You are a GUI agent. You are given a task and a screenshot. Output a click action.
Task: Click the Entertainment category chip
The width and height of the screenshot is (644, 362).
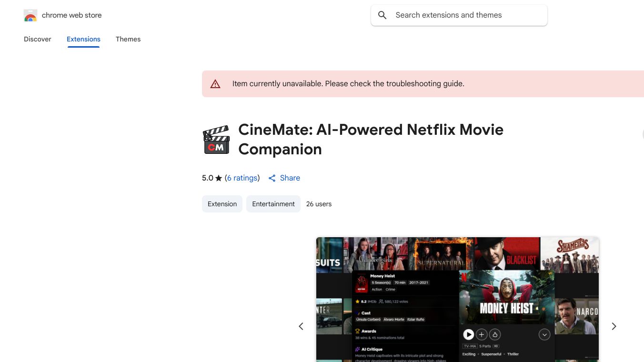coord(273,204)
